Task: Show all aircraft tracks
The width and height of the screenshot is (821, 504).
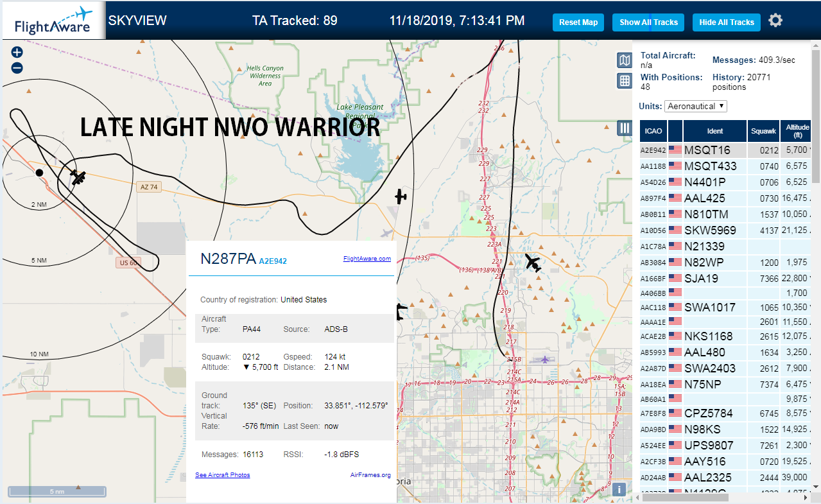Action: click(648, 22)
